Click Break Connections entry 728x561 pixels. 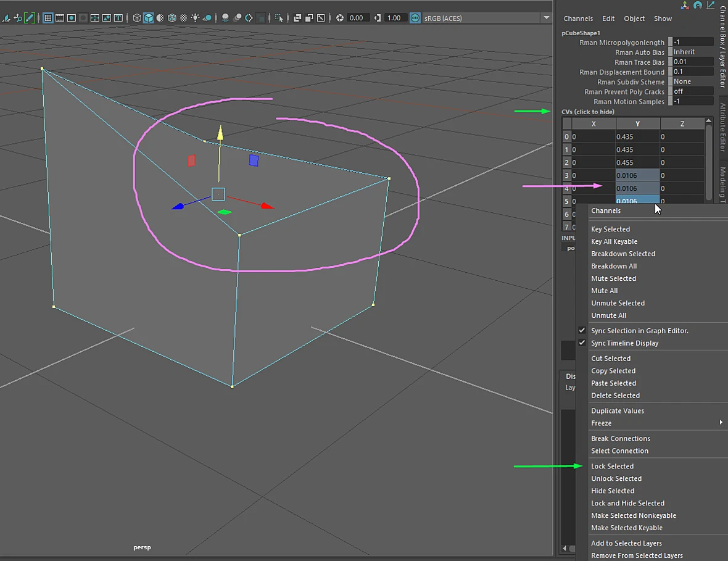coord(620,438)
